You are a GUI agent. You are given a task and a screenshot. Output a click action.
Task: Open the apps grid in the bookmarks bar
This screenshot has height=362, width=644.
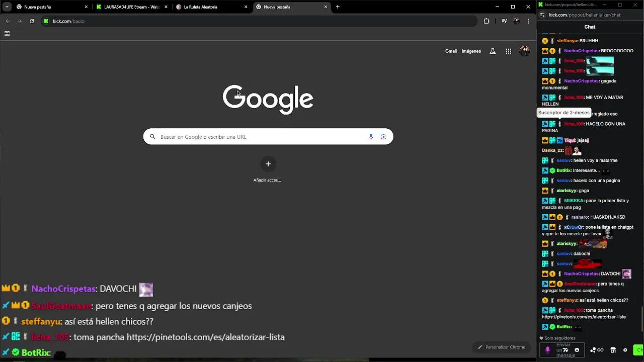pyautogui.click(x=7, y=34)
